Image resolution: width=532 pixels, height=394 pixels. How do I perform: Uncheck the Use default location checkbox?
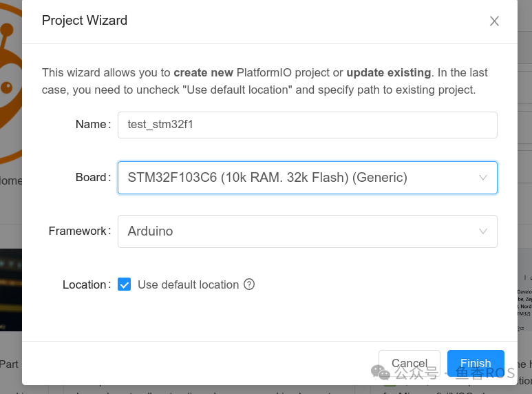click(124, 284)
